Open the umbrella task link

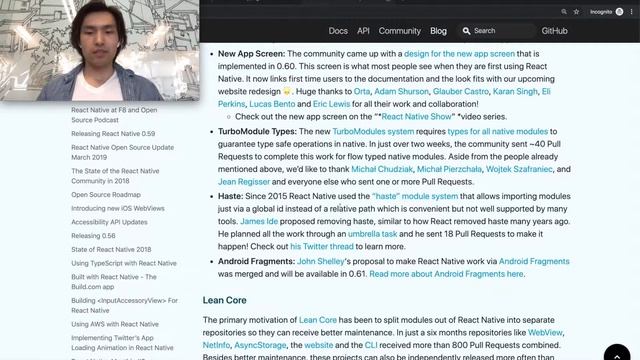[x=372, y=234]
